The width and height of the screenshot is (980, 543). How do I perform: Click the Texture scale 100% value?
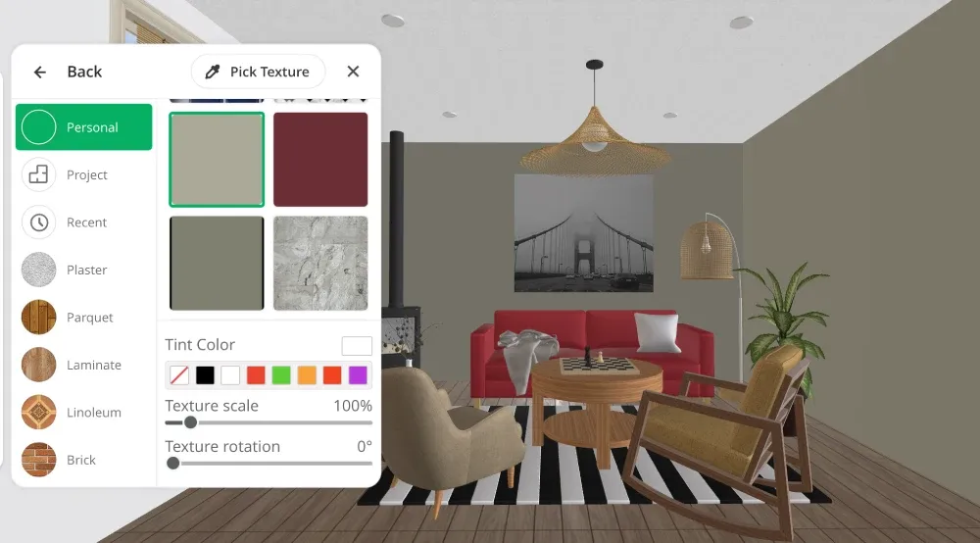tap(353, 406)
